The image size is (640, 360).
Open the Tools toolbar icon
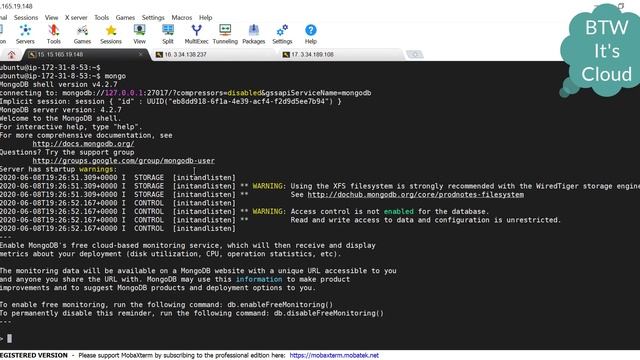[x=53, y=34]
